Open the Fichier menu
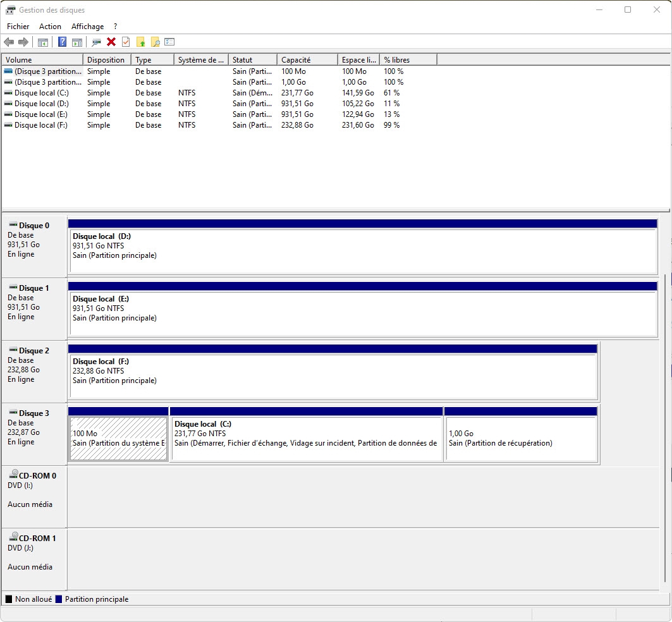This screenshot has height=622, width=672. tap(18, 27)
